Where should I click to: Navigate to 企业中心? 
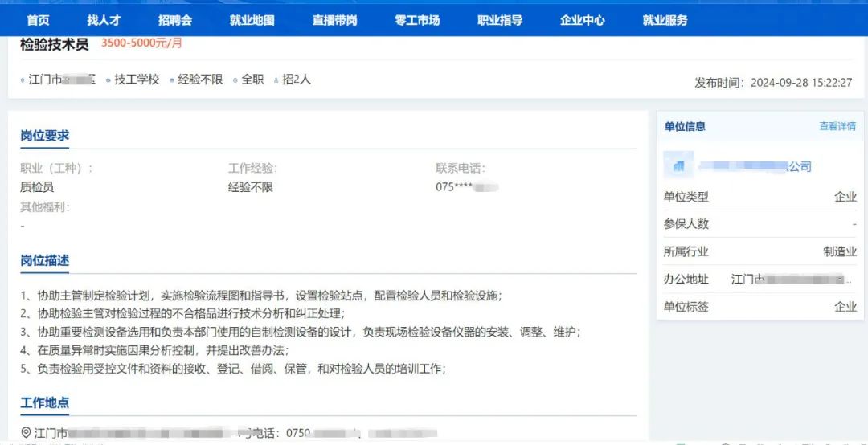coord(583,20)
